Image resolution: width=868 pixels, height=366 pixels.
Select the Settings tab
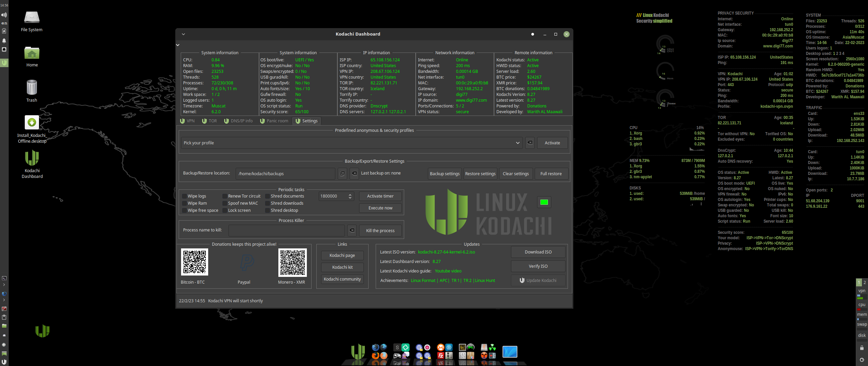[x=307, y=121]
